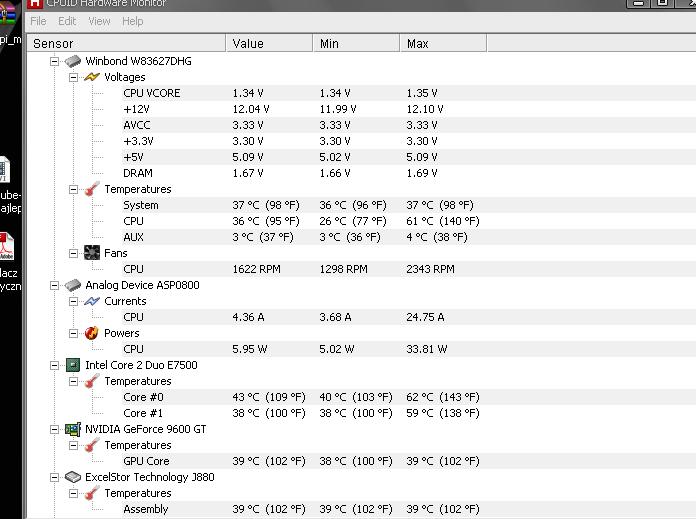Collapse the NVIDIA GeForce 9600 GT node
Screen dimensions: 696x519
[54, 429]
